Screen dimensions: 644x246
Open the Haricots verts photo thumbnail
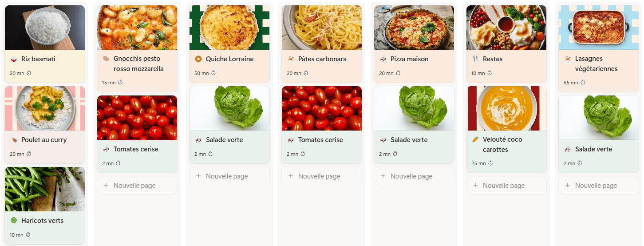tap(45, 189)
